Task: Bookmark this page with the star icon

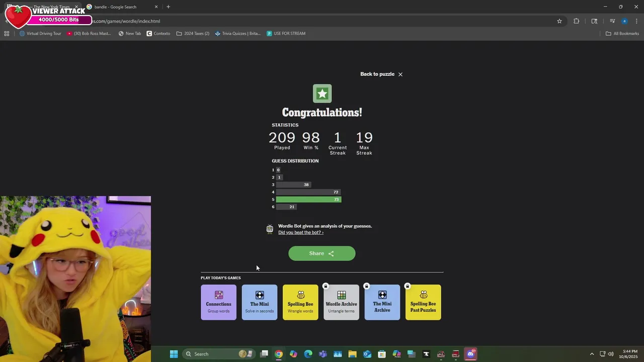Action: point(559,21)
